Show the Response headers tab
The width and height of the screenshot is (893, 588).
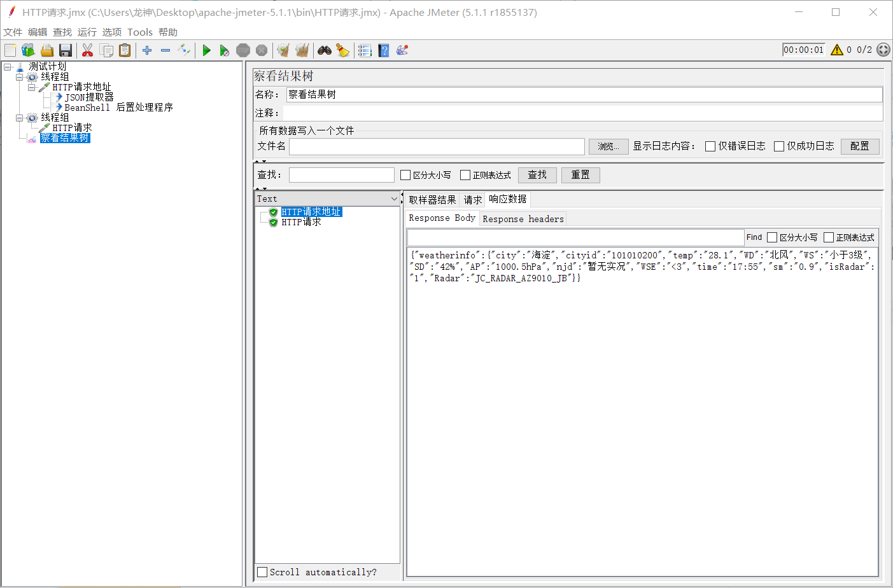[523, 219]
